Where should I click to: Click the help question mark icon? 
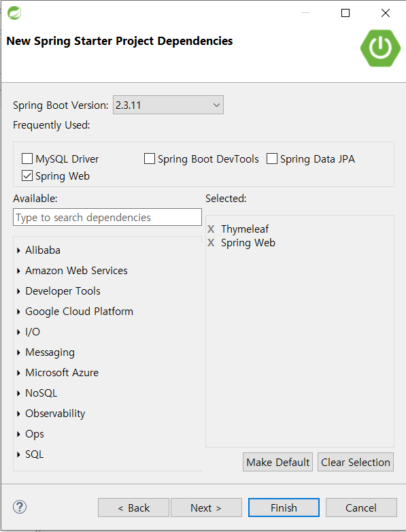pyautogui.click(x=20, y=507)
